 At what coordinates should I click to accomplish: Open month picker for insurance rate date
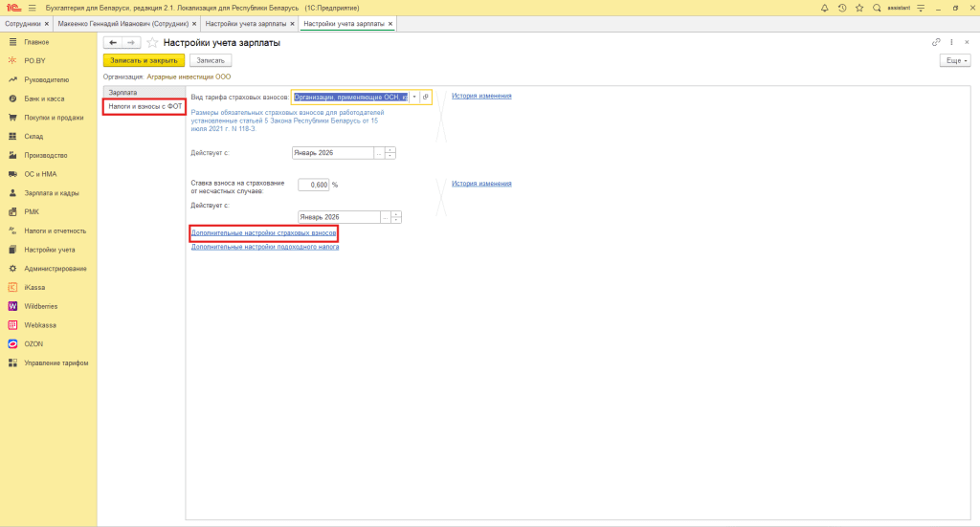point(385,217)
